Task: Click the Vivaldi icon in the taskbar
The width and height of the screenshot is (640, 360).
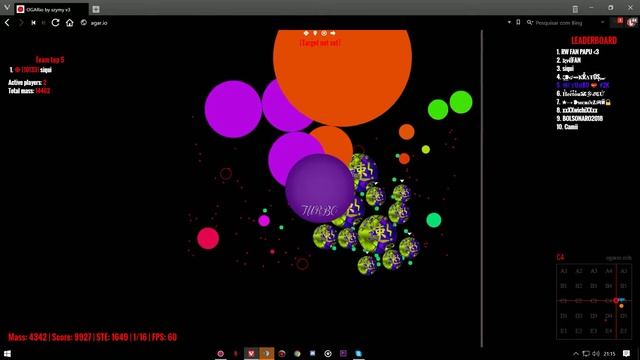Action: 251,353
